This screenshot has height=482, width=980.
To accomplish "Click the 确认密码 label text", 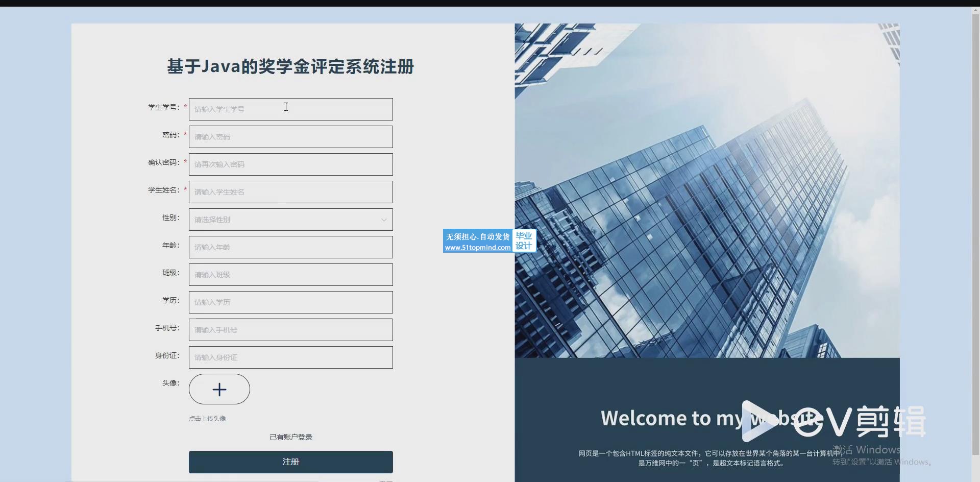I will tap(163, 162).
